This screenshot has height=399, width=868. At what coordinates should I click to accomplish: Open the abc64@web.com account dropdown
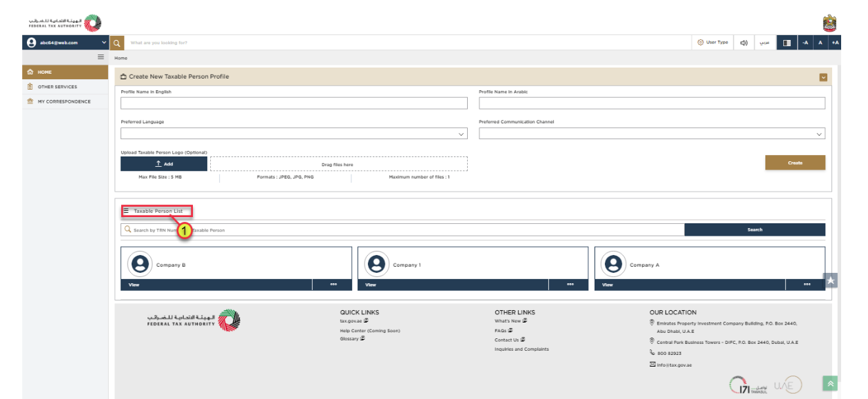tap(66, 43)
